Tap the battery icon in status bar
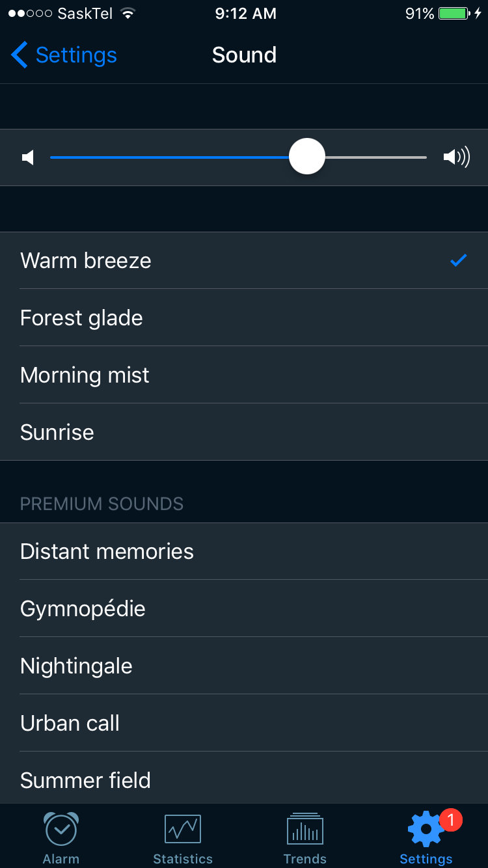488x868 pixels. 455,14
